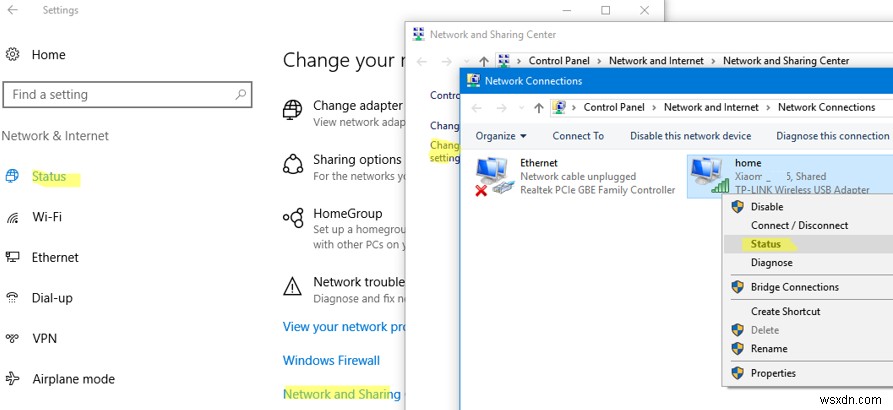Image resolution: width=893 pixels, height=410 pixels.
Task: Select the Dial-up icon in sidebar
Action: tap(12, 298)
